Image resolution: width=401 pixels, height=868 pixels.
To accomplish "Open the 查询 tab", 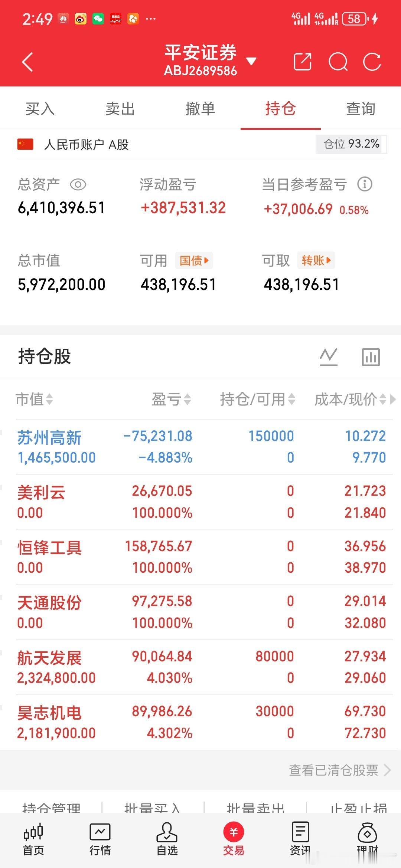I will pos(361,109).
